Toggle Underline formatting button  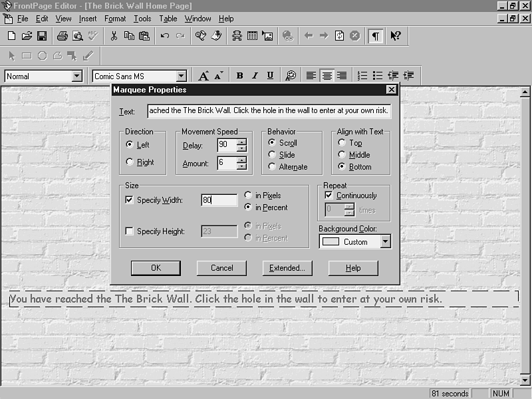tap(270, 76)
